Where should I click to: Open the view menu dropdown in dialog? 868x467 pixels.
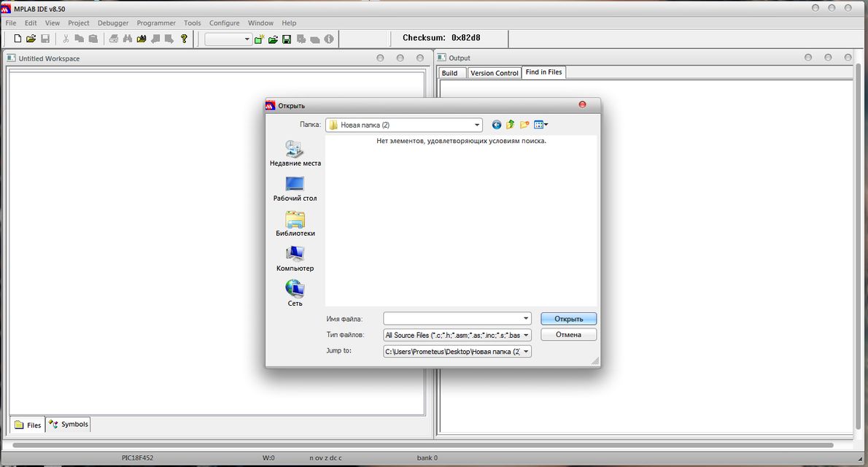coord(541,125)
